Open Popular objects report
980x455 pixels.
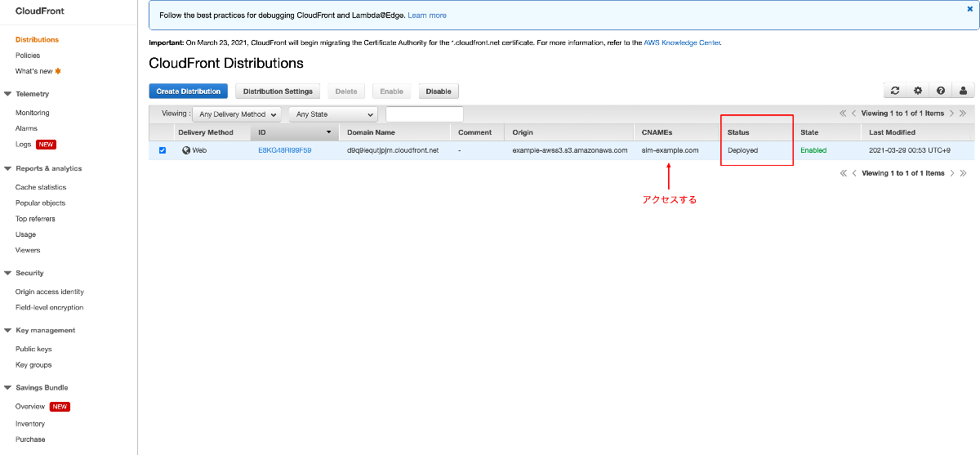point(40,203)
